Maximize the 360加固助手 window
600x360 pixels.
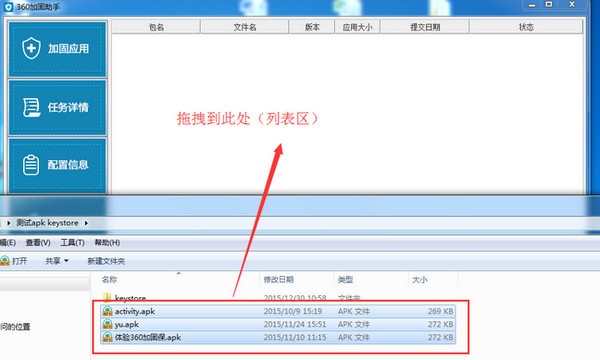tap(549, 5)
